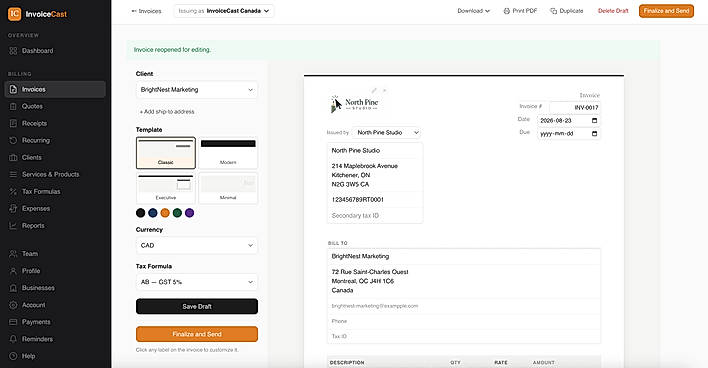Select the Classic template thumbnail

166,153
